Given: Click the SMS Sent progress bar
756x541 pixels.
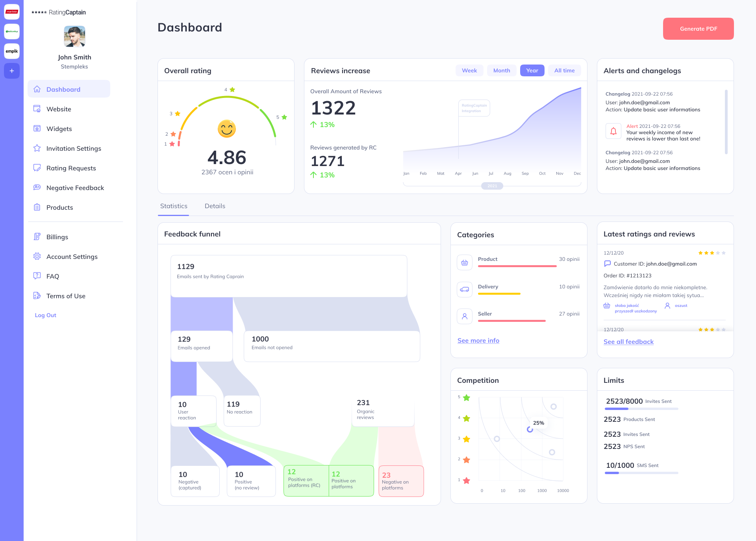Looking at the screenshot, I should [x=641, y=473].
